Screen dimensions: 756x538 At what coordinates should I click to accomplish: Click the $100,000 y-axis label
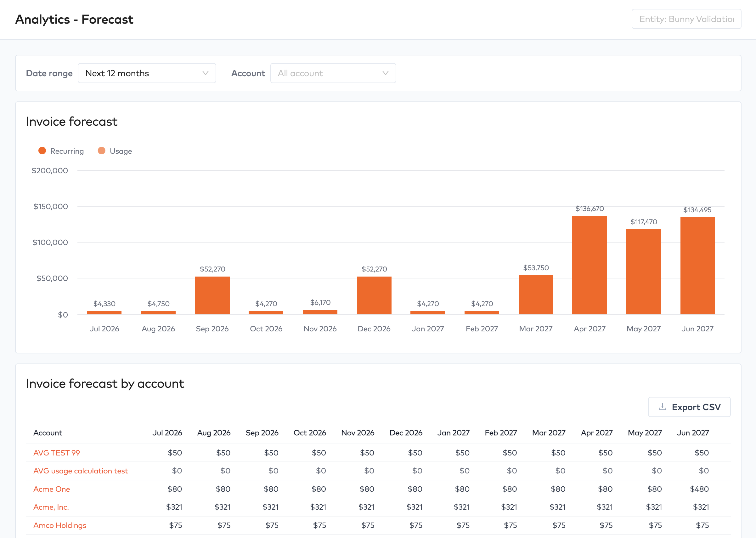tap(50, 243)
